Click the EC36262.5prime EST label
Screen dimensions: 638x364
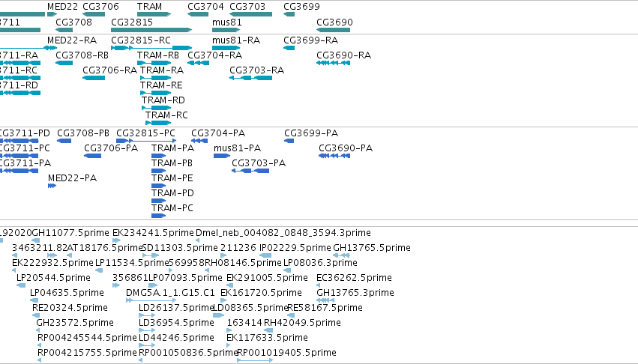tap(354, 278)
